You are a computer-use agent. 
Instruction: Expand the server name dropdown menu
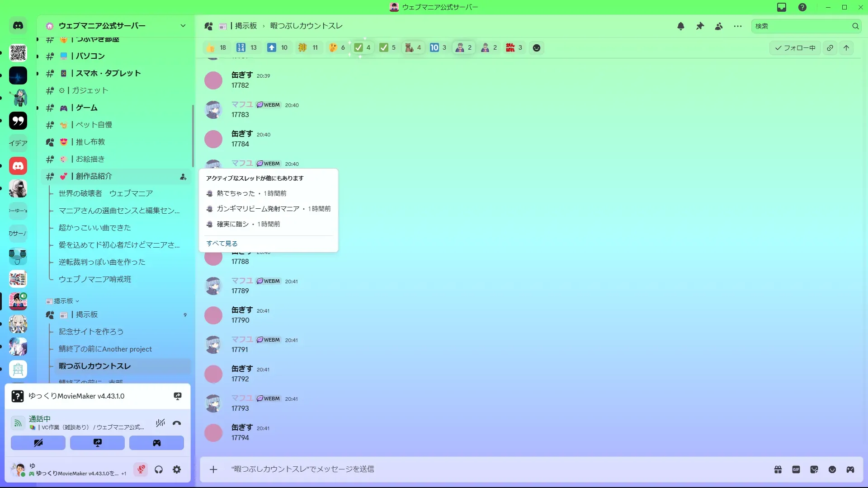[183, 26]
